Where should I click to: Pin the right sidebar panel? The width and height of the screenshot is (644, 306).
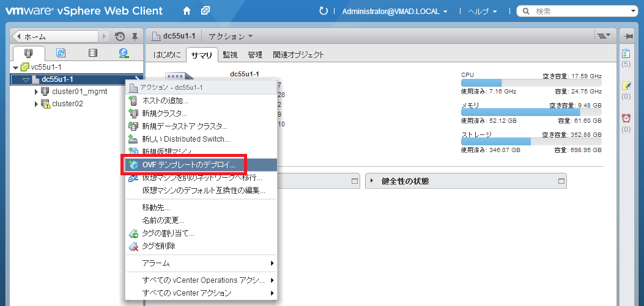[628, 37]
